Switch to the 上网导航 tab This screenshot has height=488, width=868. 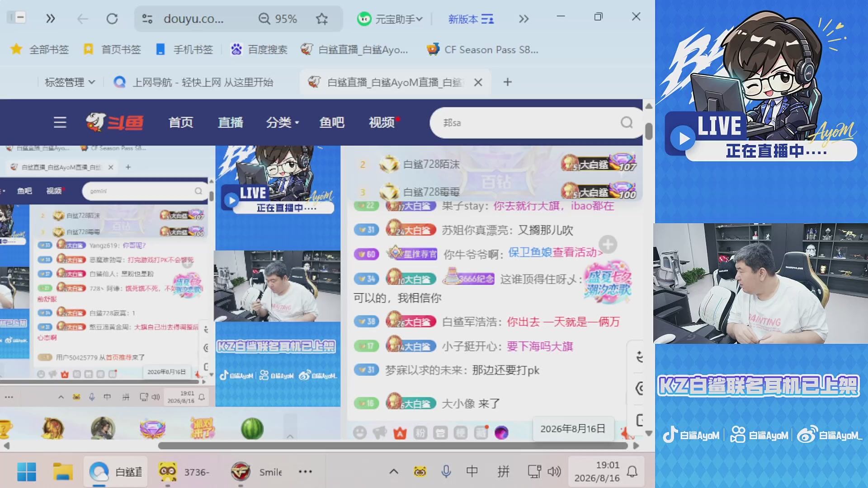click(193, 82)
